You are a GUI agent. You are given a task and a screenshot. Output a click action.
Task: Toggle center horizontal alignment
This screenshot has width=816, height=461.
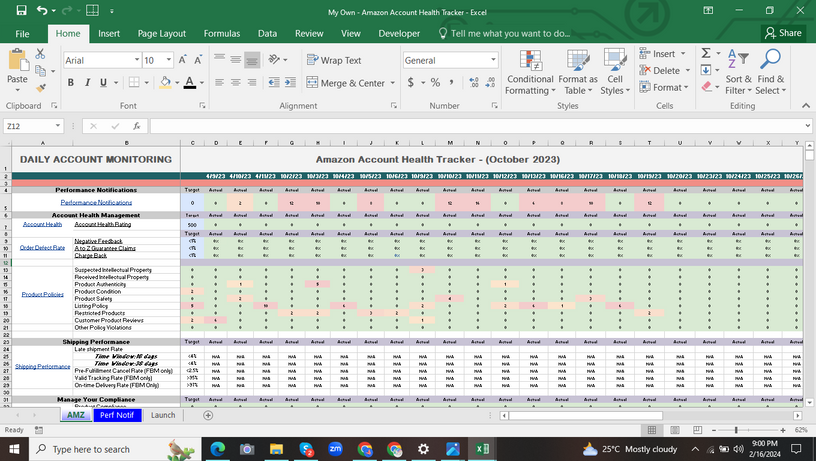pyautogui.click(x=236, y=83)
